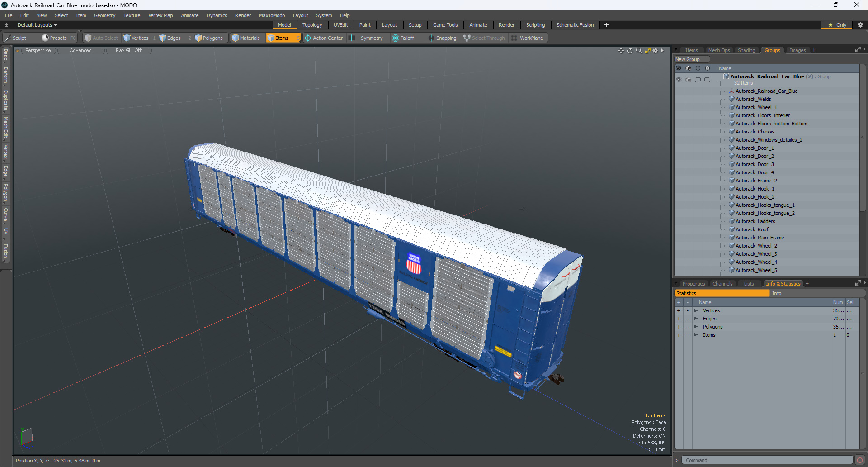This screenshot has width=868, height=467.
Task: Select the Statistics sub-panel button
Action: click(x=722, y=293)
